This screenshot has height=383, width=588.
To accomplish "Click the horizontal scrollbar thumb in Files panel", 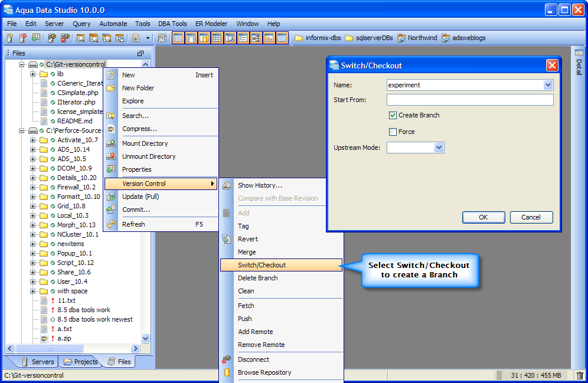I will pyautogui.click(x=49, y=349).
